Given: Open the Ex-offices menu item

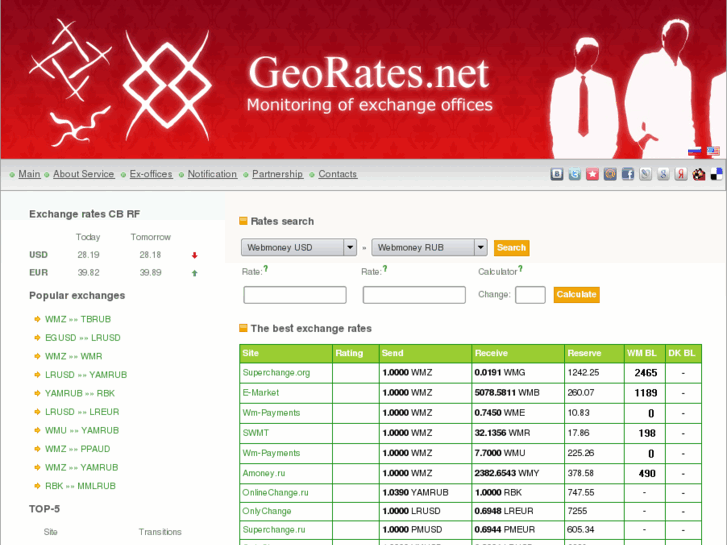Looking at the screenshot, I should coord(151,174).
